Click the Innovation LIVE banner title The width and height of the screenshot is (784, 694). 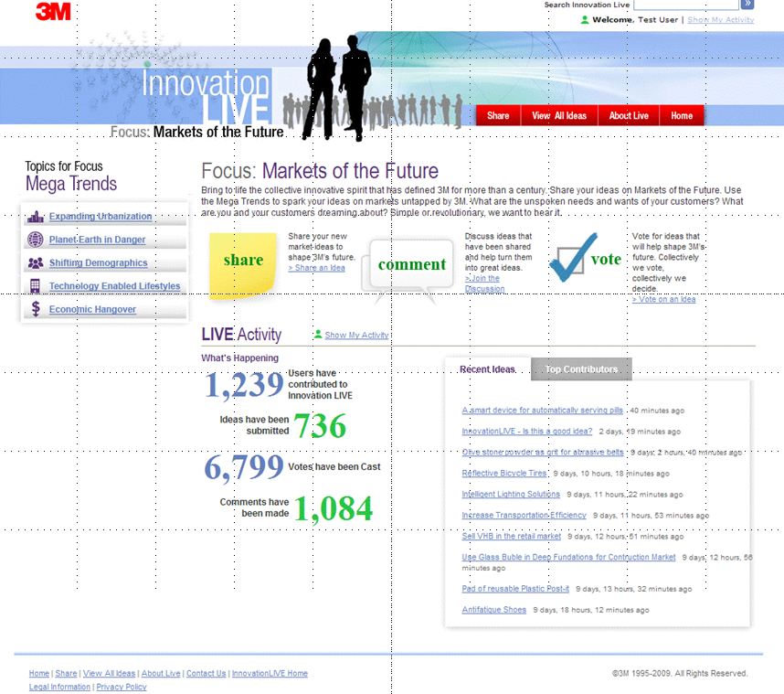pyautogui.click(x=206, y=96)
